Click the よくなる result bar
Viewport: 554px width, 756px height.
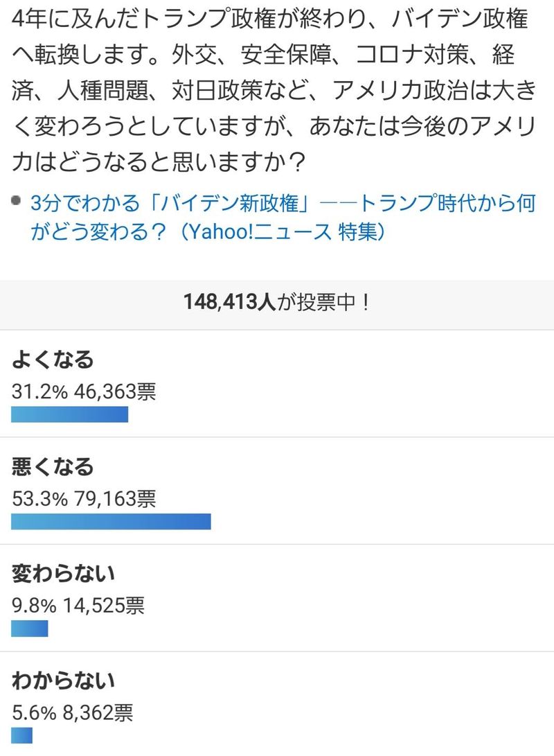(70, 414)
